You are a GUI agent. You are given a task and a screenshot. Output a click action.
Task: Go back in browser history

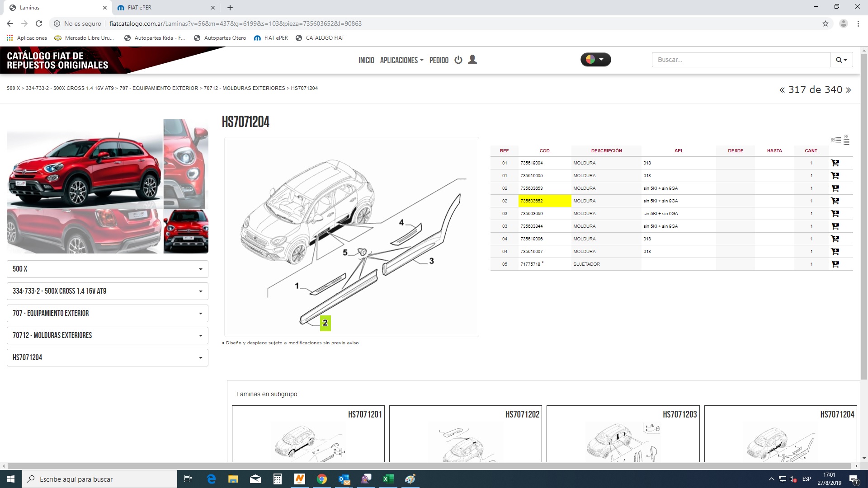coord(10,23)
